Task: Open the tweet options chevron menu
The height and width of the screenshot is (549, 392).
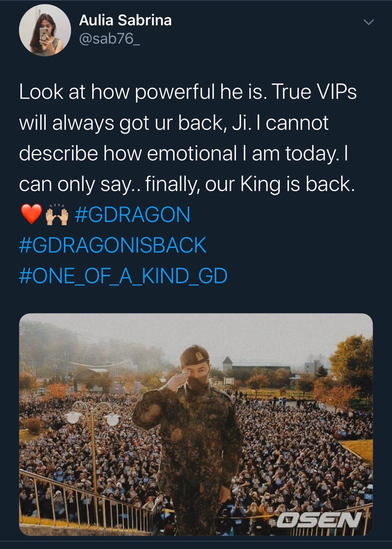Action: (368, 22)
